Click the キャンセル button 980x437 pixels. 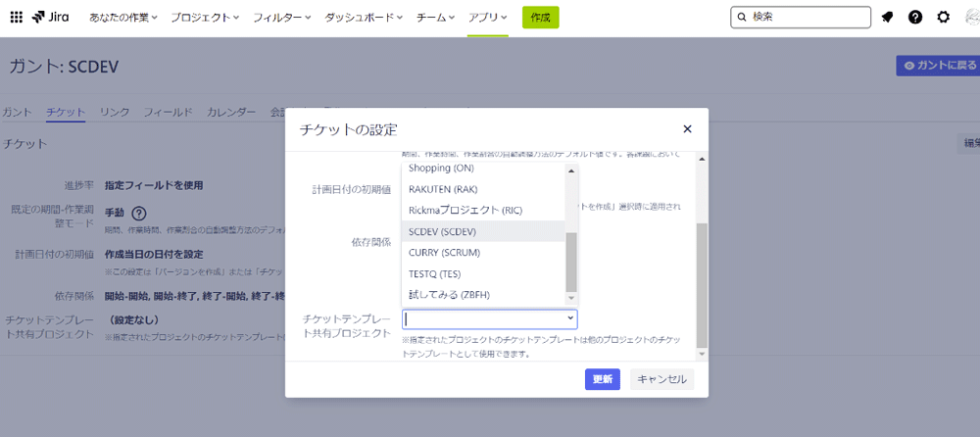(661, 379)
